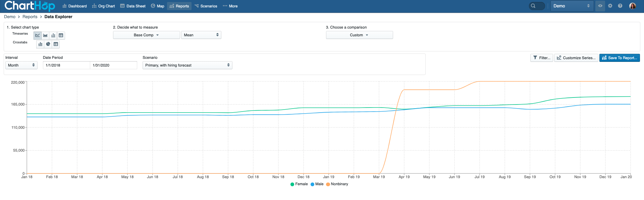Open the Scenario dropdown showing Primary forecast

tap(187, 65)
